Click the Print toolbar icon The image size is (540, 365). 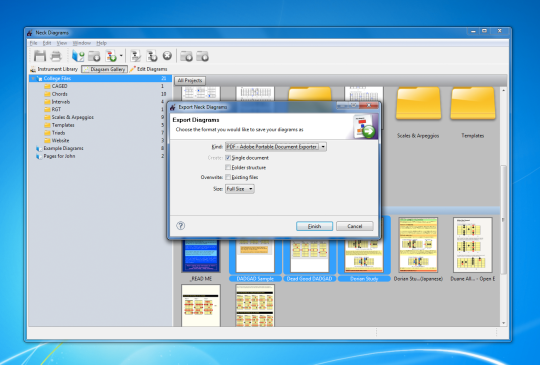[56, 56]
